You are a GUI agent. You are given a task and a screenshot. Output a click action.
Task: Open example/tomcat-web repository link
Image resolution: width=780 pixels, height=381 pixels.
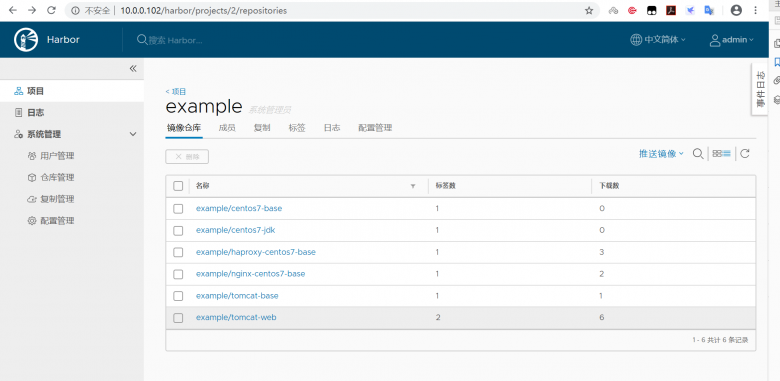pyautogui.click(x=236, y=317)
